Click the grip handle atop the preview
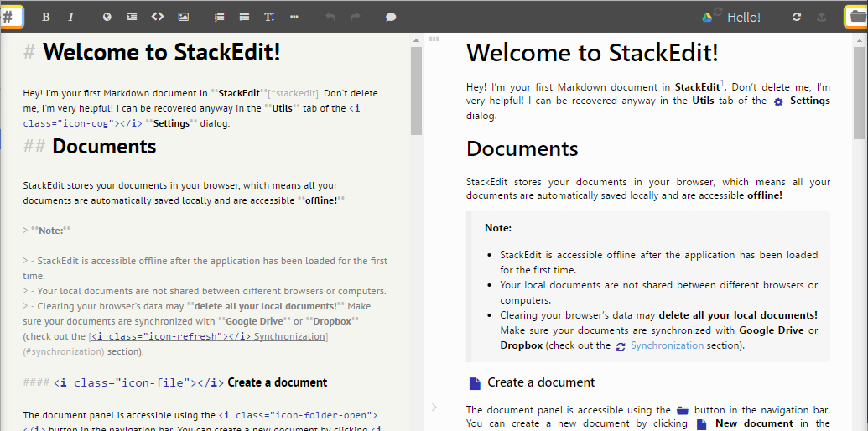The width and height of the screenshot is (868, 431). (434, 39)
